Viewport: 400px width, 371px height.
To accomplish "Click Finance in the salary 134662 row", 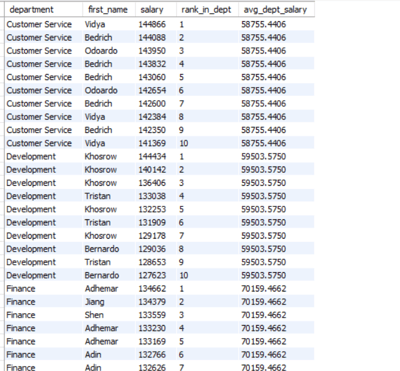I will click(x=21, y=289).
